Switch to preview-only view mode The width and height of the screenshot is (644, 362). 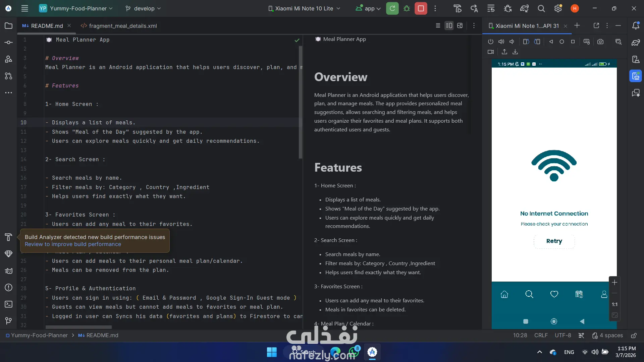[x=460, y=26]
